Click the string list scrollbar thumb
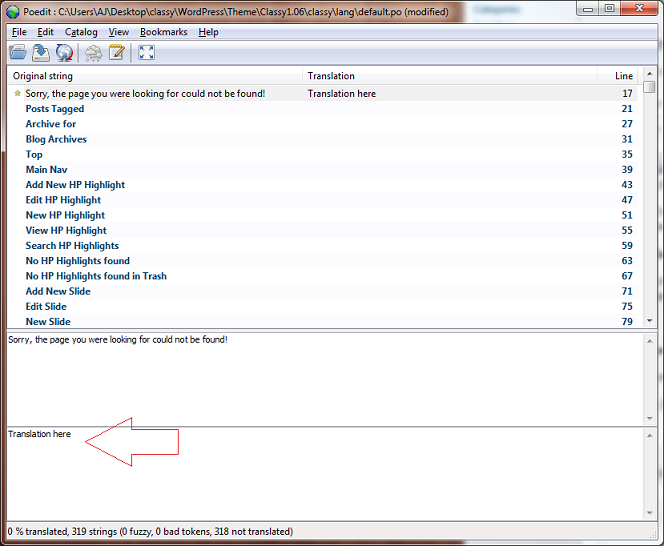664x546 pixels. pyautogui.click(x=649, y=87)
